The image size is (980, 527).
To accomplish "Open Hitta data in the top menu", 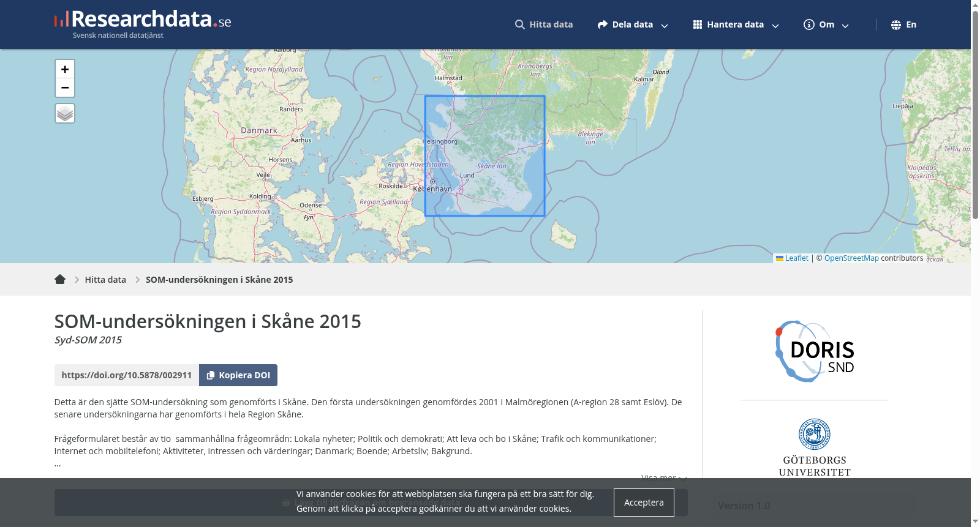I will click(544, 24).
